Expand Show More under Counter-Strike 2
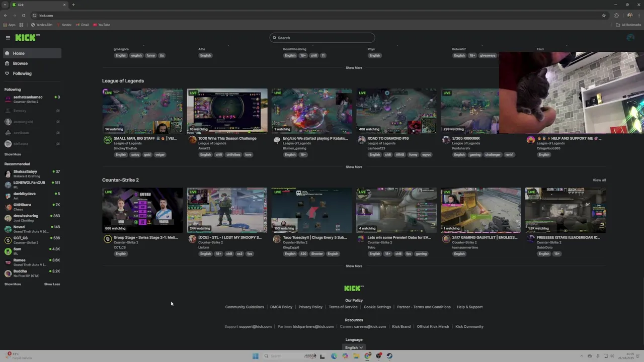Viewport: 644px width, 362px height. (x=354, y=266)
